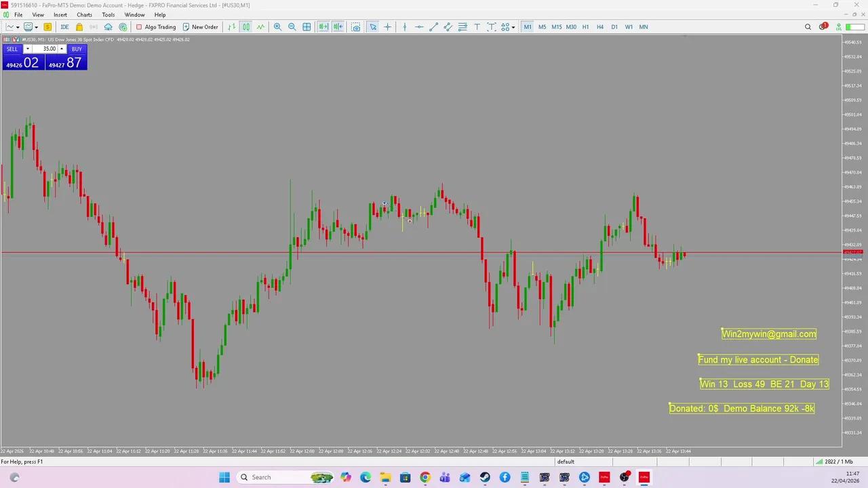This screenshot has height=488, width=868.
Task: Select the crosshair tool
Action: coord(387,27)
